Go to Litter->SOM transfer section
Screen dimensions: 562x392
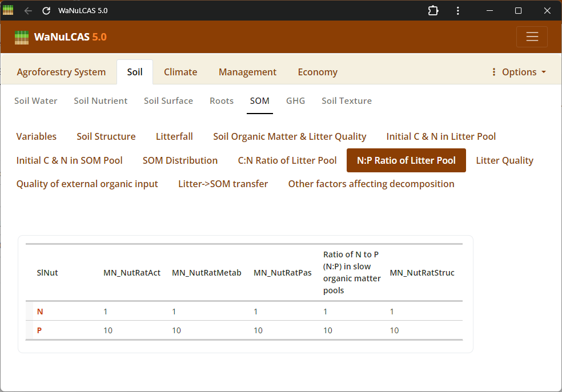223,184
